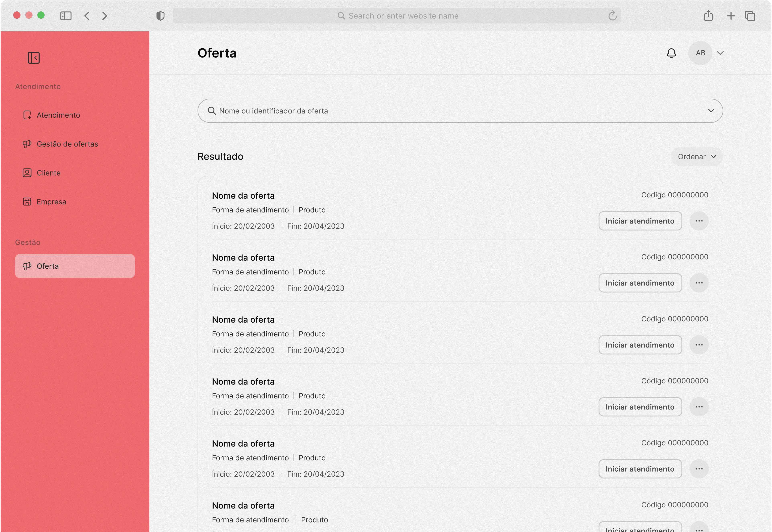This screenshot has width=772, height=532.
Task: Open more options for first offer
Action: pos(699,221)
